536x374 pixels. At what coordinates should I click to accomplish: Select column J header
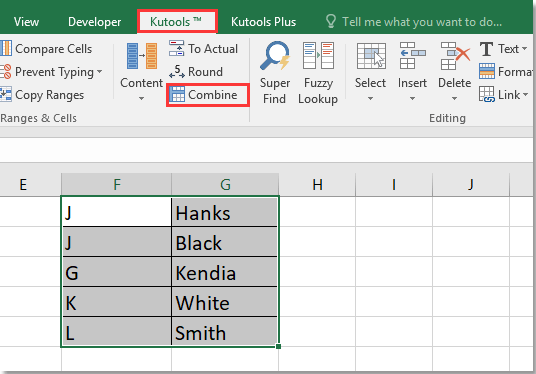[471, 185]
